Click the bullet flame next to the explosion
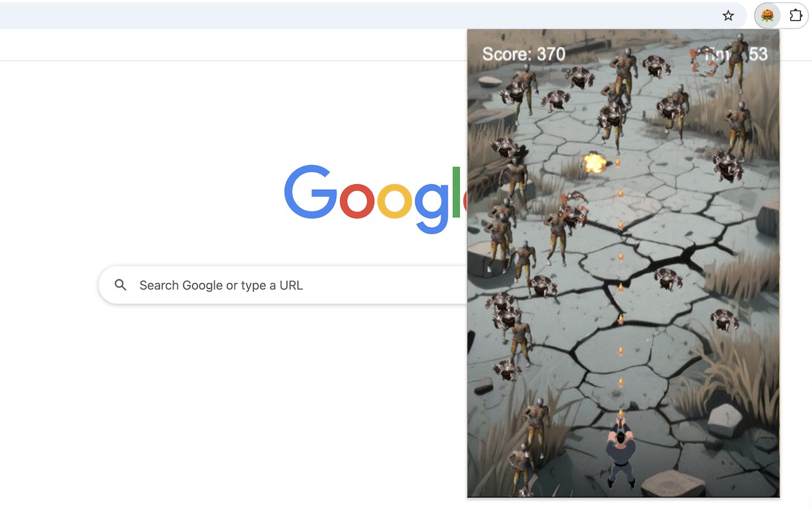The width and height of the screenshot is (812, 508). (x=617, y=163)
